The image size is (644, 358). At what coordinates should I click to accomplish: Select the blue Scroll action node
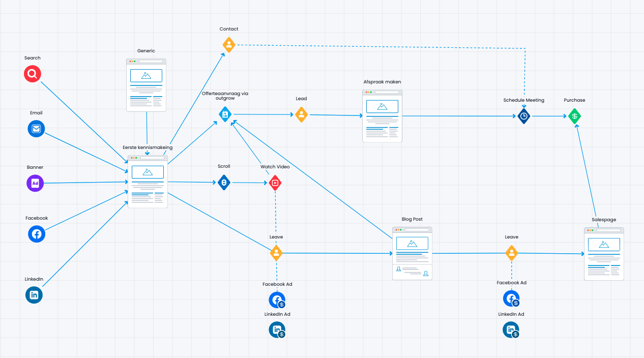[224, 182]
